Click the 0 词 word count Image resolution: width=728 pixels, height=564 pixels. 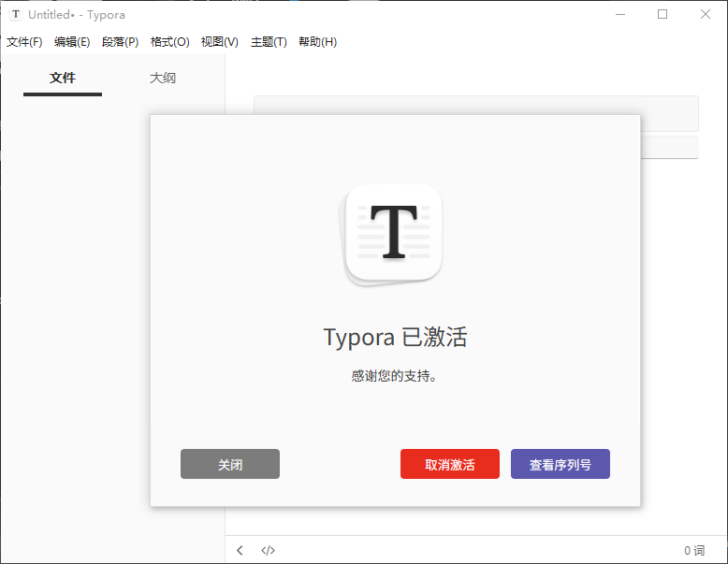(x=694, y=551)
